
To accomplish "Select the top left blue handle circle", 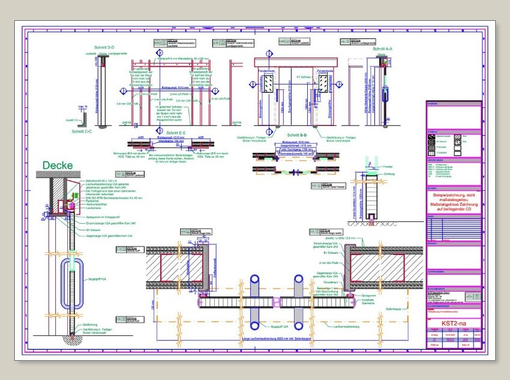I will point(255,279).
